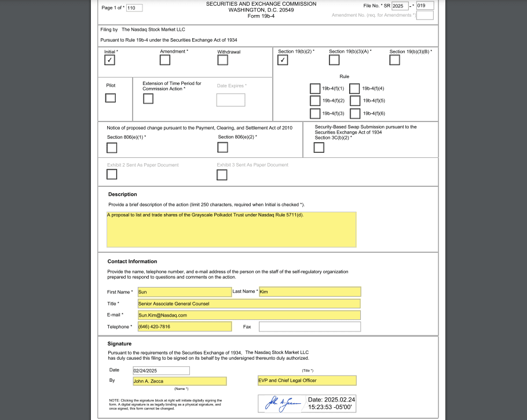527x420 pixels.
Task: Click the signature Date field
Action: pyautogui.click(x=162, y=371)
